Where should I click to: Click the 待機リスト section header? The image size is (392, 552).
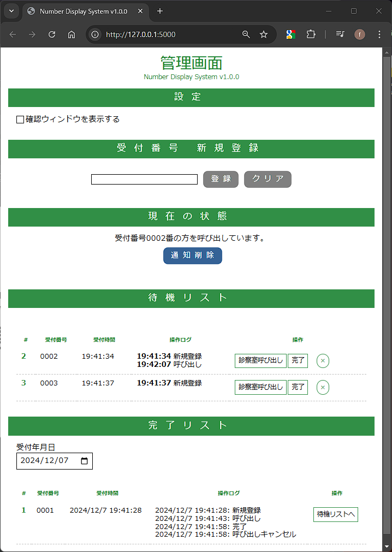point(191,299)
